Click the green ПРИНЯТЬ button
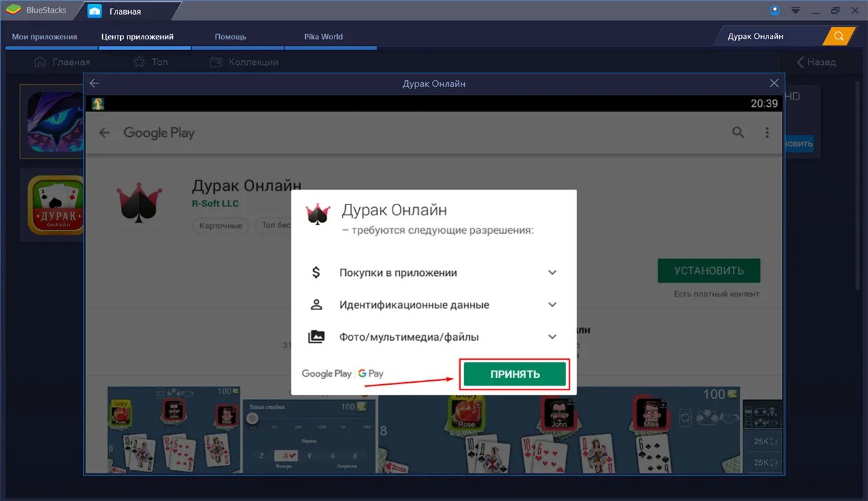 point(515,374)
